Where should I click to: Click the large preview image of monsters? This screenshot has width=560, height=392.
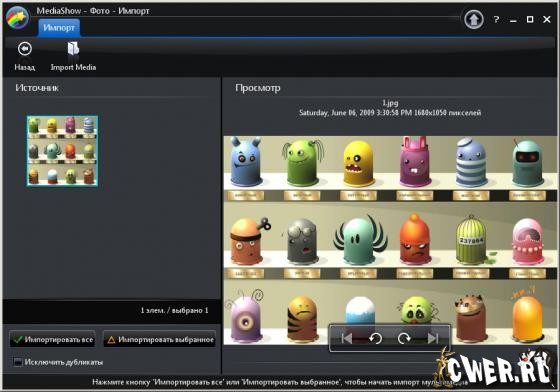[390, 240]
